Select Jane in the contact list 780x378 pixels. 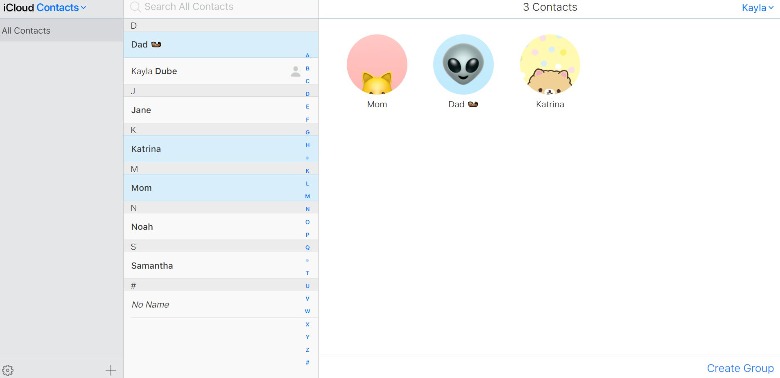tap(221, 110)
